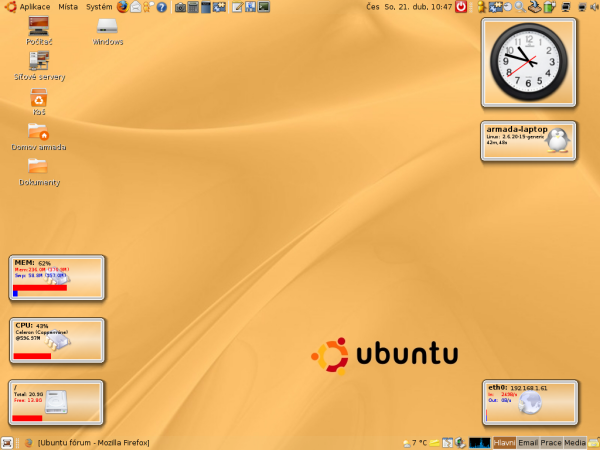Screen dimensions: 600x450
Task: Click the date and time clock applet
Action: point(418,7)
